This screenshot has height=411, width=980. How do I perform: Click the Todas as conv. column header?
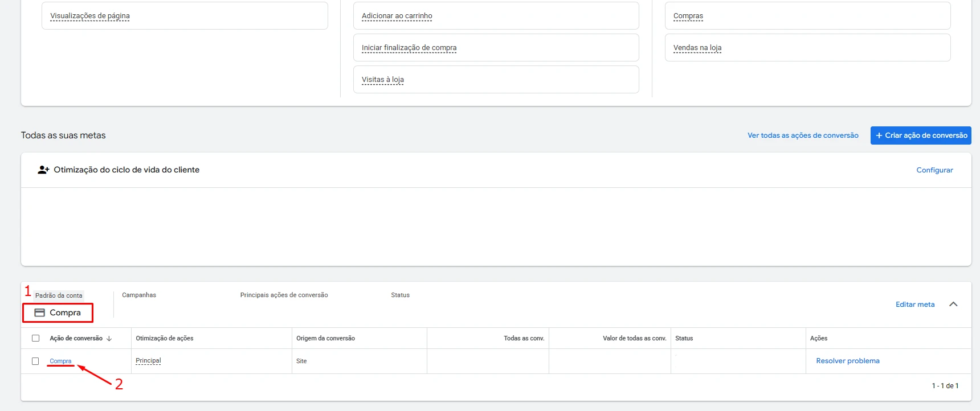(x=524, y=338)
